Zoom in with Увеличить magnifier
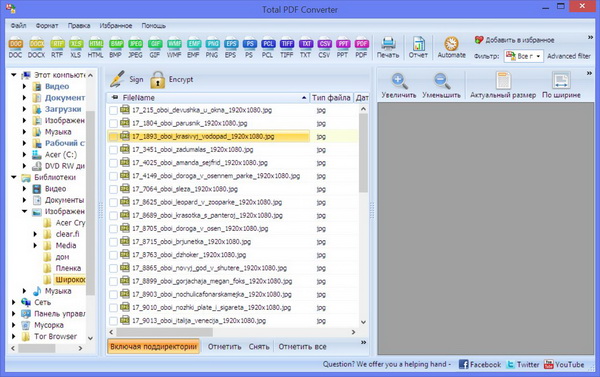 pyautogui.click(x=399, y=86)
